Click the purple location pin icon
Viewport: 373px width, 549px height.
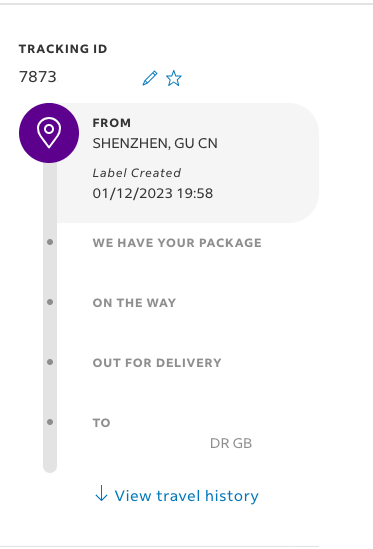point(49,133)
